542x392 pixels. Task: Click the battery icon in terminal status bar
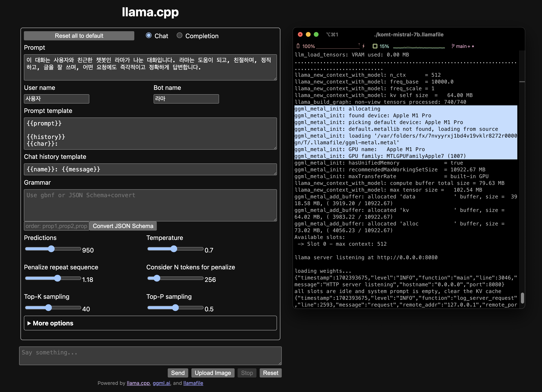coord(298,46)
